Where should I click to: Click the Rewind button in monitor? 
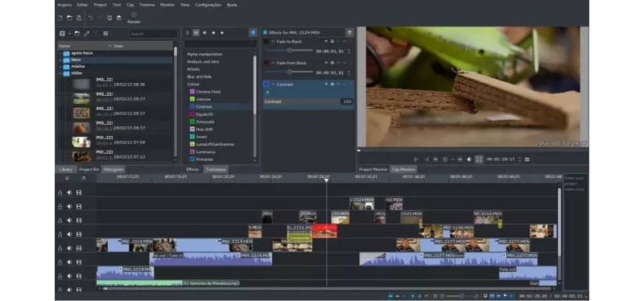tap(436, 159)
